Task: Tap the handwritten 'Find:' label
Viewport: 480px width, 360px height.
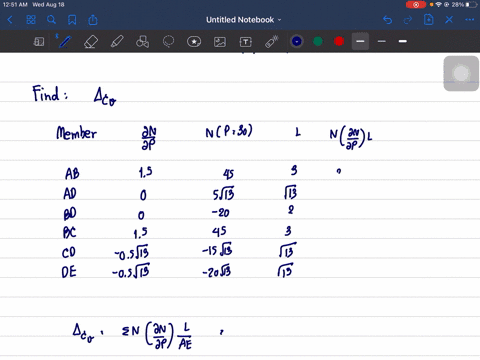Action: click(x=50, y=94)
